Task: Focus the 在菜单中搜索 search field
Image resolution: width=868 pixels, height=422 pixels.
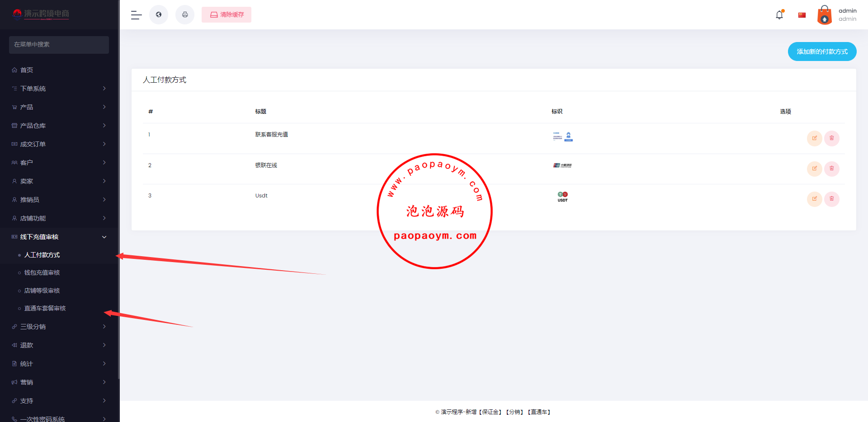Action: (x=59, y=45)
